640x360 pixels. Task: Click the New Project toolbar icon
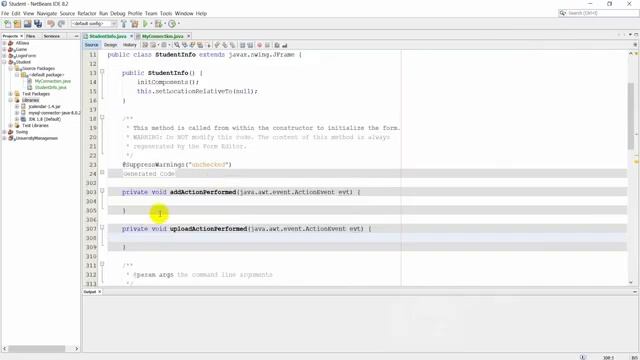click(x=17, y=24)
